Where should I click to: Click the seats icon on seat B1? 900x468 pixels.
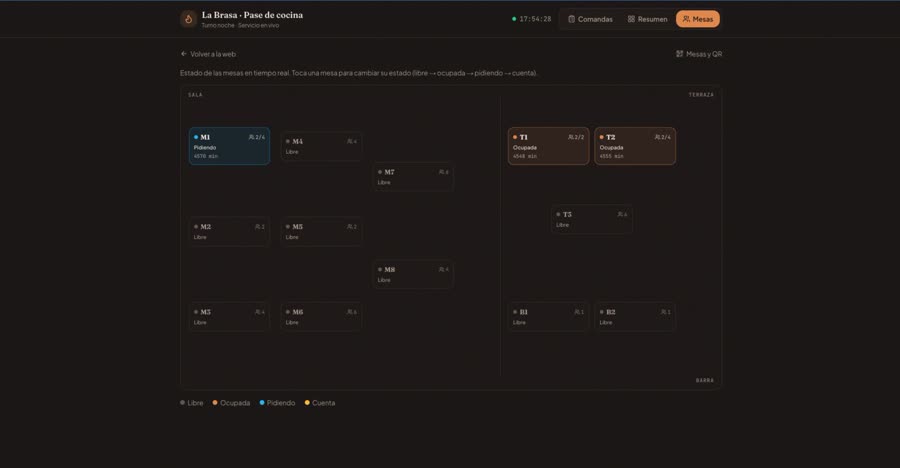[577, 312]
